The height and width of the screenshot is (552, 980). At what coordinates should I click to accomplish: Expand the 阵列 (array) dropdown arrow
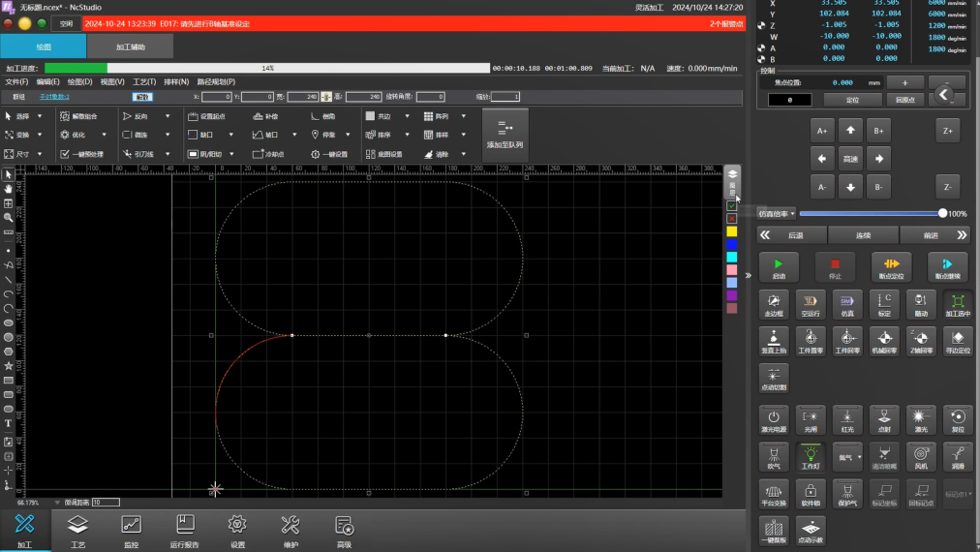point(463,116)
